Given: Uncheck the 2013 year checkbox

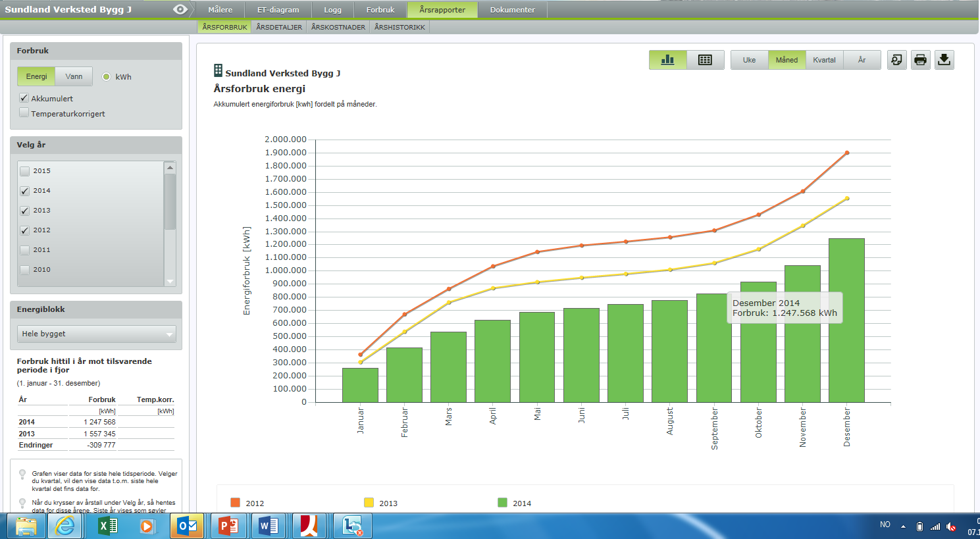Looking at the screenshot, I should coord(25,211).
